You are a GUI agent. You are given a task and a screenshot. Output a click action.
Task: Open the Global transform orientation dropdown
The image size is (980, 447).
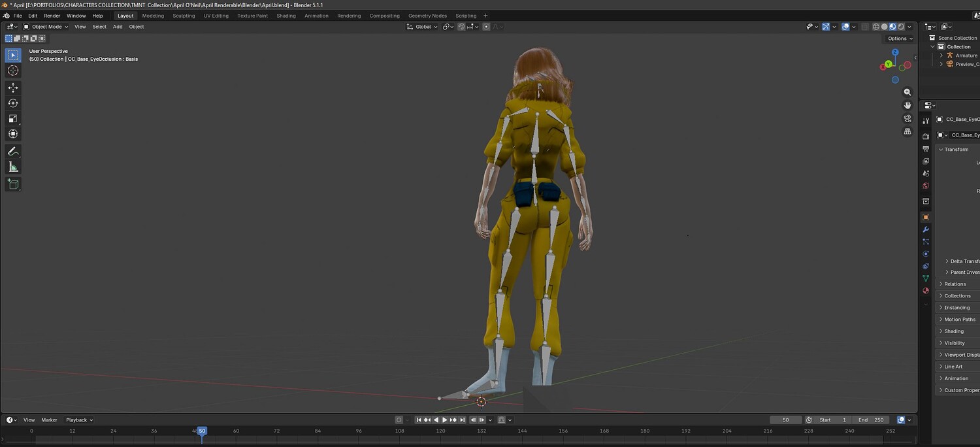point(422,27)
